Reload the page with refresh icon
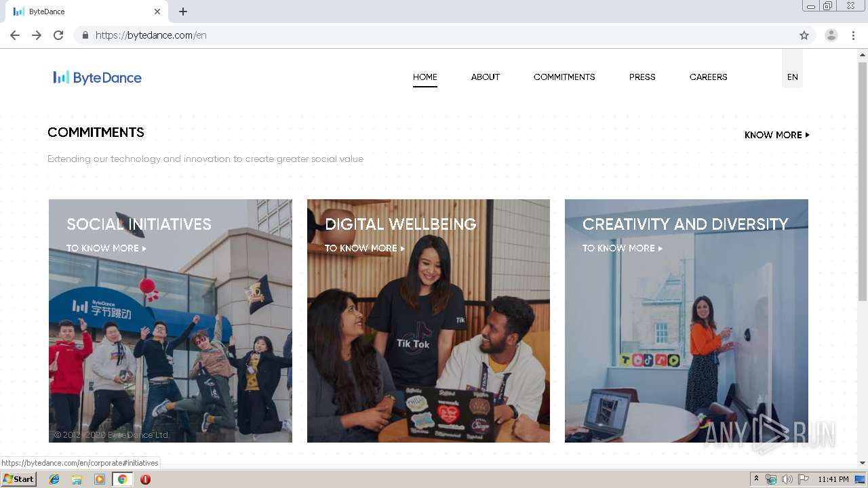 click(58, 35)
